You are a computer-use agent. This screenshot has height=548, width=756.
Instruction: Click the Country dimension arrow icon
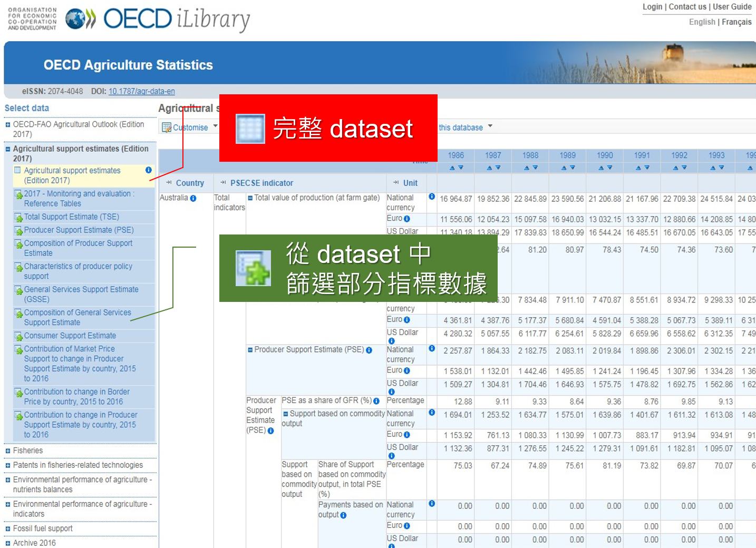[x=169, y=183]
